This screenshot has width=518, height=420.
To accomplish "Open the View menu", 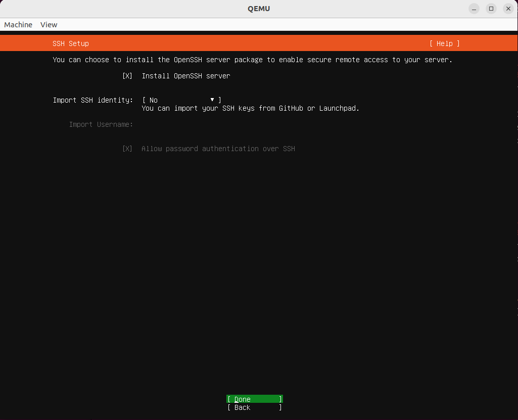I will [x=49, y=25].
